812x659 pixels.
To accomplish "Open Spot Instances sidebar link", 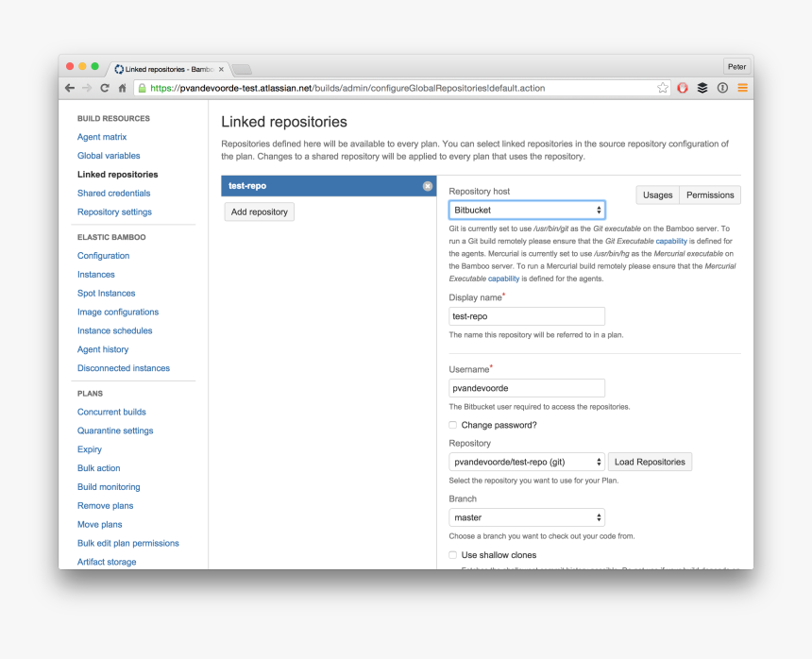I will point(106,293).
